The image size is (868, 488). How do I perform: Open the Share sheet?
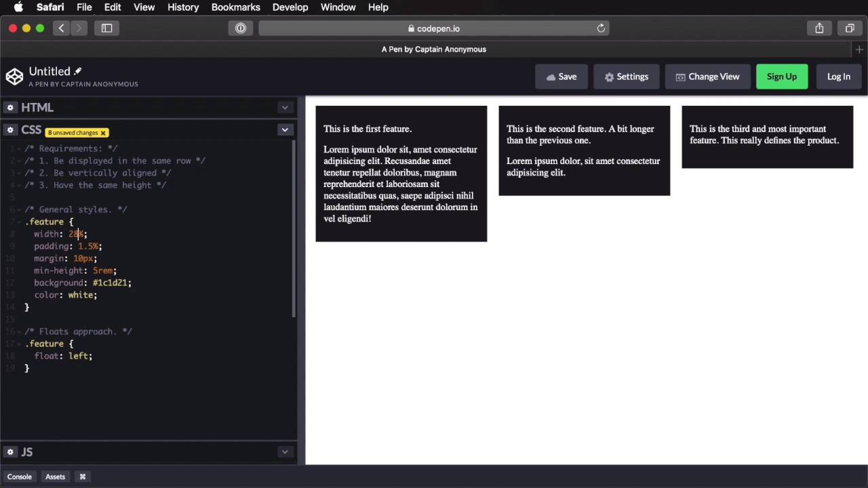pos(819,28)
